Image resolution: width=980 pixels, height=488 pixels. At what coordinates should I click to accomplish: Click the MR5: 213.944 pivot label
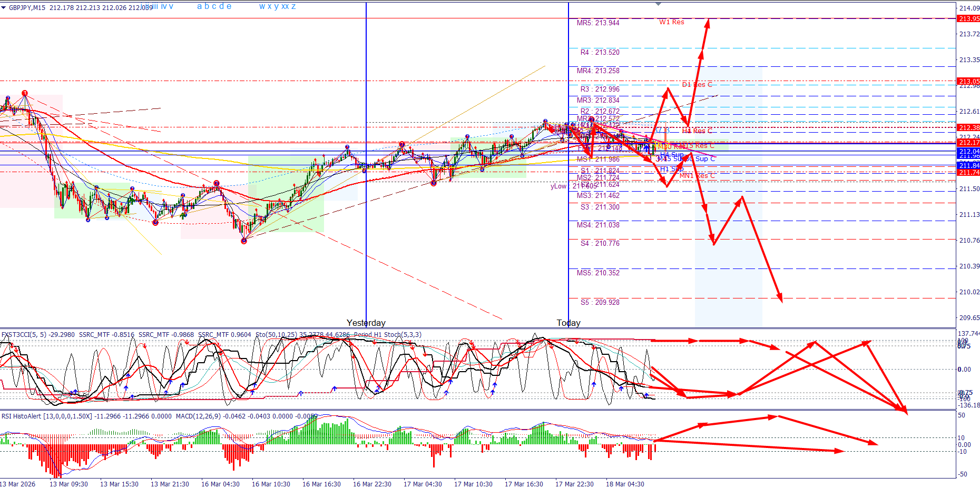pos(598,23)
